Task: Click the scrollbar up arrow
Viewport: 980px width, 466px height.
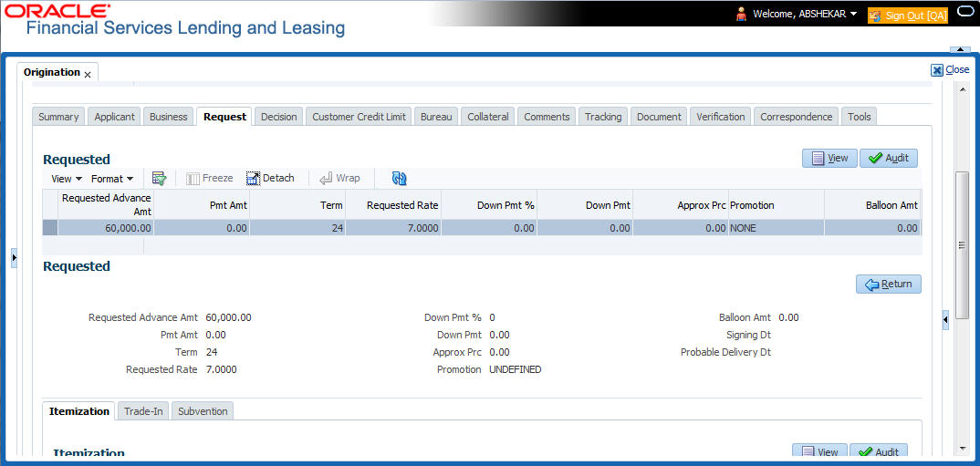Action: pos(962,88)
